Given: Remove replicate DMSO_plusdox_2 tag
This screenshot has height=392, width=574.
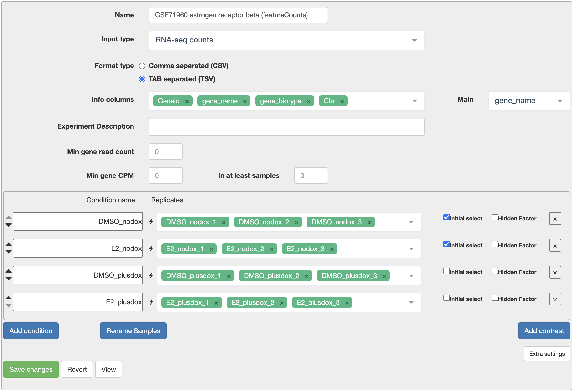Looking at the screenshot, I should [307, 276].
